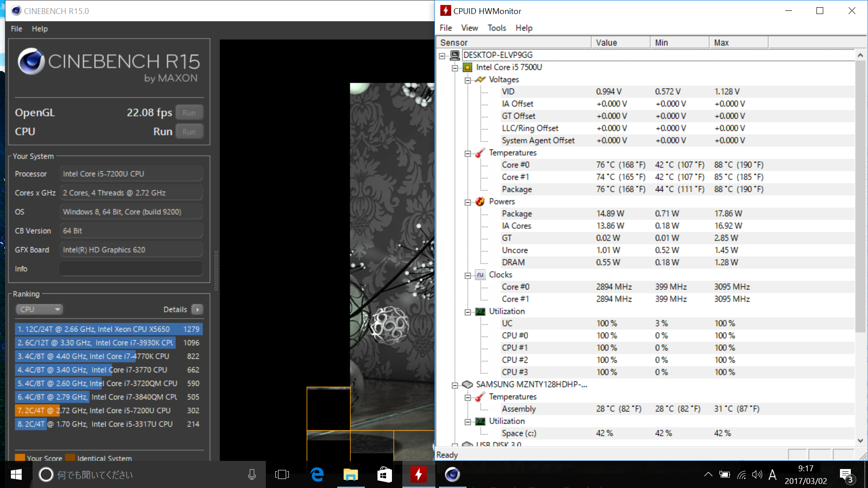Click the HWMonitor scrollbar down arrow
Screen dimensions: 868x488
(x=860, y=441)
